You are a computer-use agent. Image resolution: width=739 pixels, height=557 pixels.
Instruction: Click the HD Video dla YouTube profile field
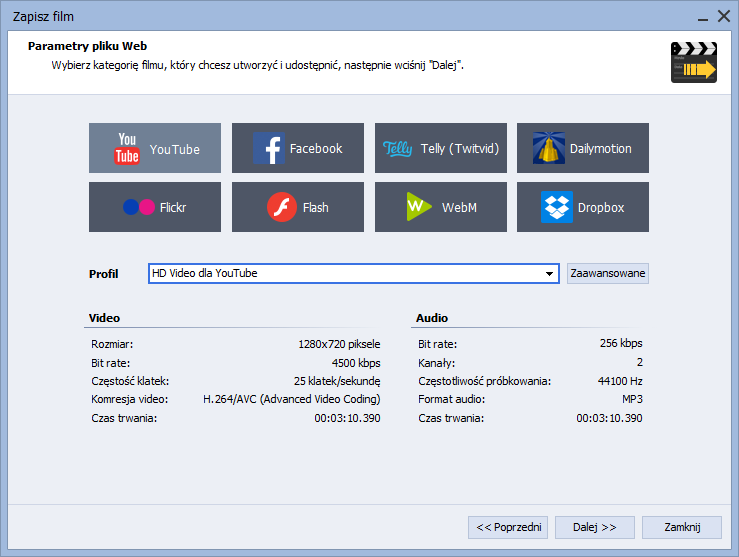pyautogui.click(x=353, y=274)
